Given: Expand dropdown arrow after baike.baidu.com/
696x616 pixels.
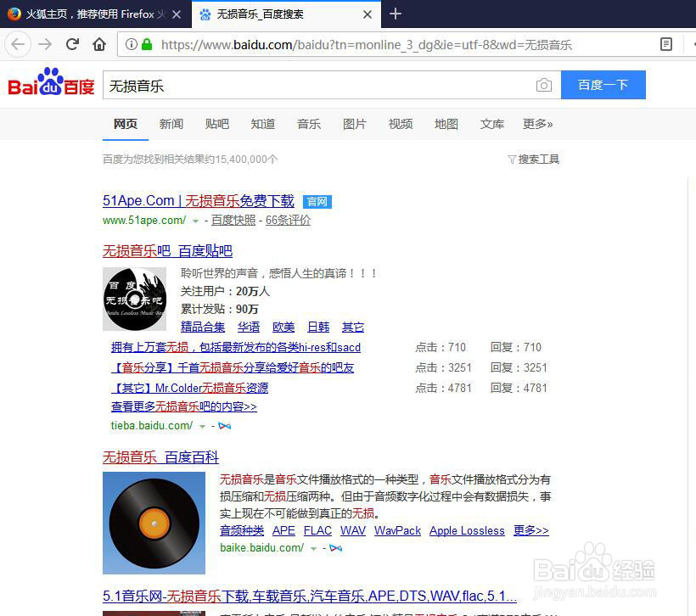Looking at the screenshot, I should (313, 549).
